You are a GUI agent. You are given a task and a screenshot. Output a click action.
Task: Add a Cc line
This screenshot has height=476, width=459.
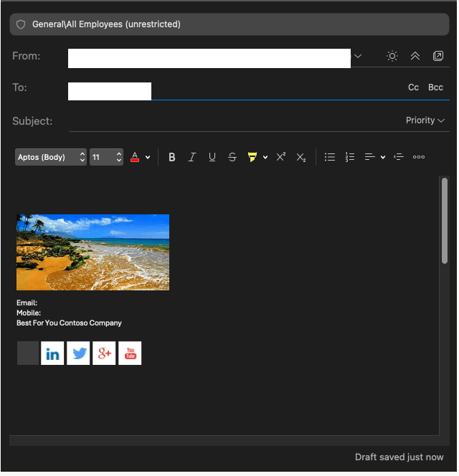click(x=413, y=87)
